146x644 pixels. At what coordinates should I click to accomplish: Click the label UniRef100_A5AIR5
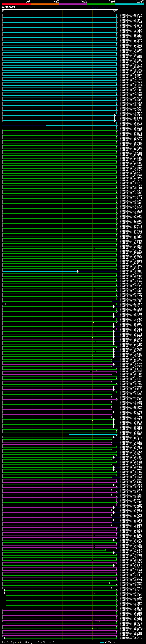pos(131,75)
